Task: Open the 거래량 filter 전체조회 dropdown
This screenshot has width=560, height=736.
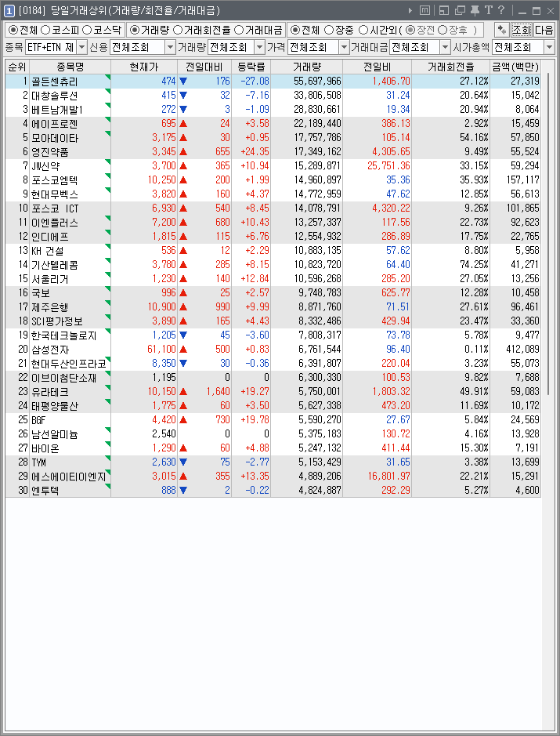Action: tap(259, 47)
